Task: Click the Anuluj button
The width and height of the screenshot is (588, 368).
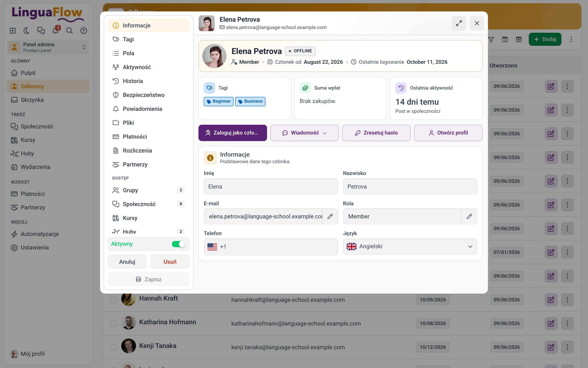Action: click(x=127, y=262)
